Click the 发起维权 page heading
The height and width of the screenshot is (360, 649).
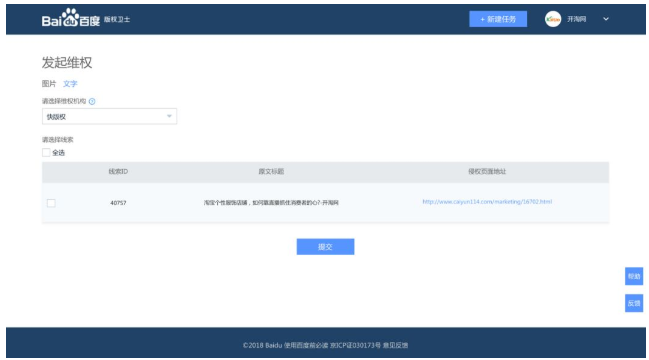pyautogui.click(x=67, y=62)
